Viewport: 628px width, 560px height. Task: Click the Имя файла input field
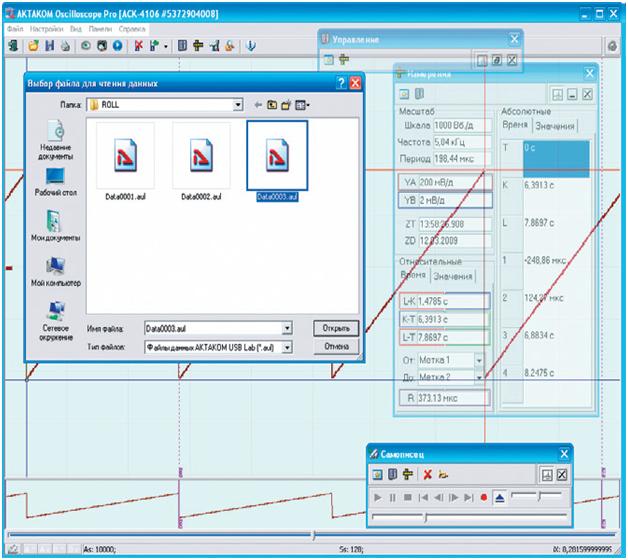[x=213, y=329]
